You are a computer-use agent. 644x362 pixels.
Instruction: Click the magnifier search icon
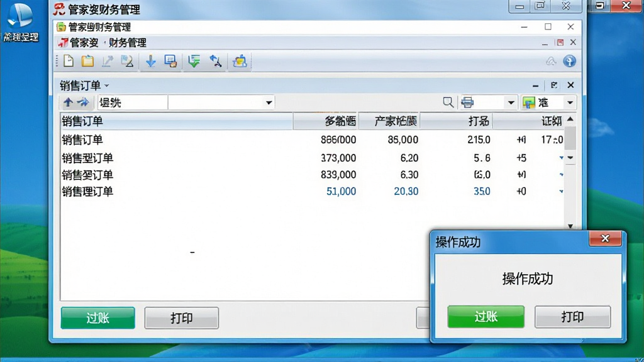coord(448,102)
